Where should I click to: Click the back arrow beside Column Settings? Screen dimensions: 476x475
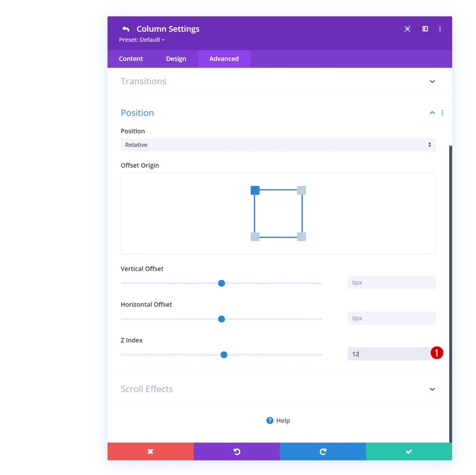coord(125,29)
